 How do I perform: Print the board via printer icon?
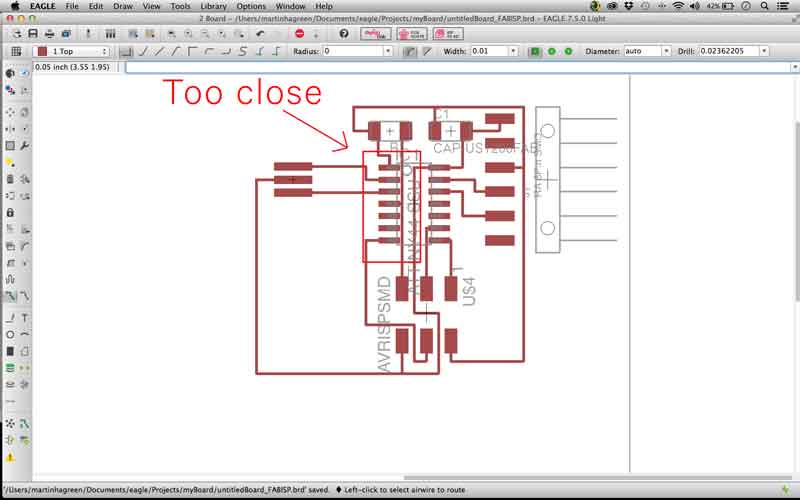[49, 34]
